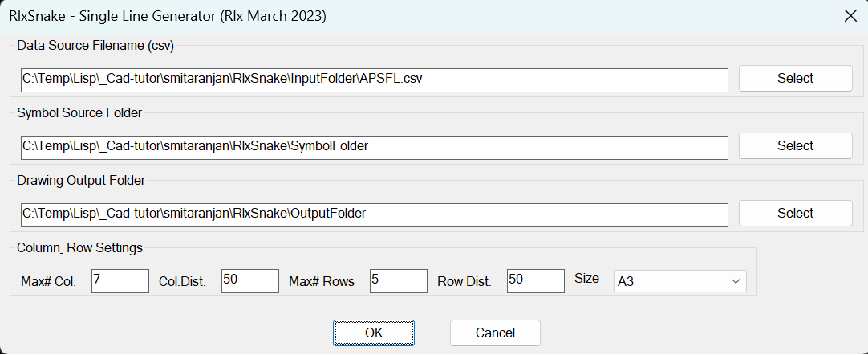868x355 pixels.
Task: Focus the Col.Dist. input box
Action: tap(249, 280)
